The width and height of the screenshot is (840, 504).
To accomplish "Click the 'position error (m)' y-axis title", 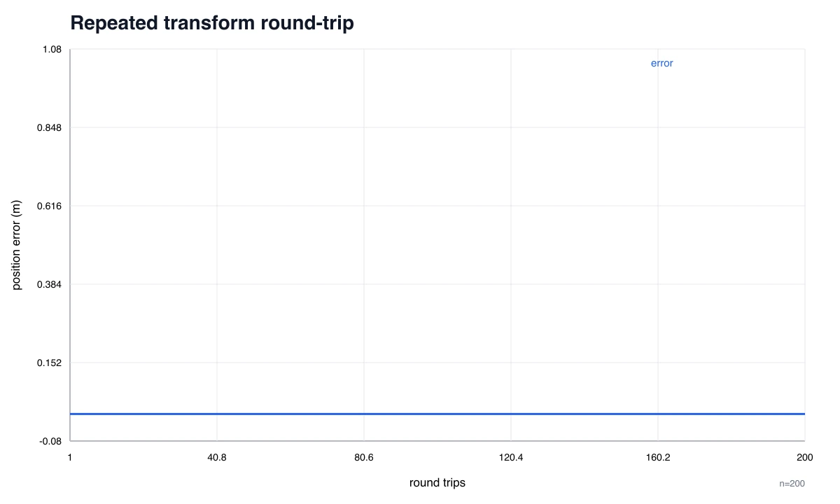I will [17, 245].
